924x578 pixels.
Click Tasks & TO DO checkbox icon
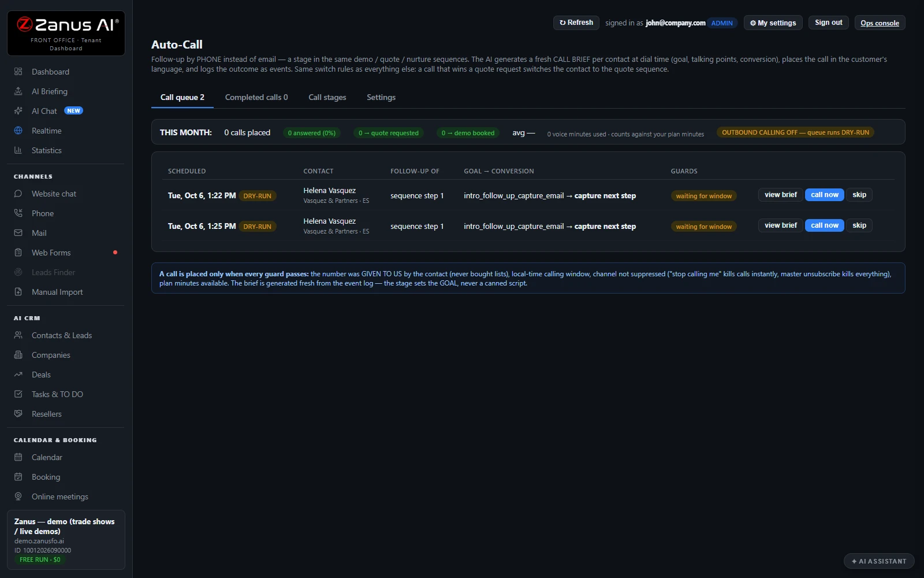[x=18, y=394]
